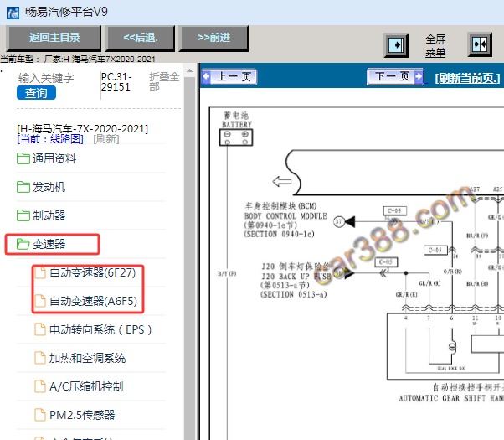This screenshot has height=440, width=504.
Task: Expand the 发动机 folder
Action: coord(49,187)
